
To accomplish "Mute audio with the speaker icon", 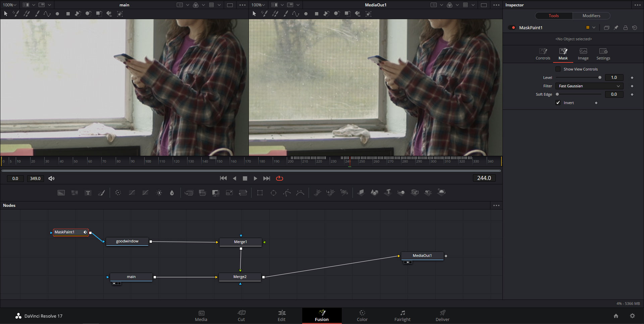I will tap(51, 178).
